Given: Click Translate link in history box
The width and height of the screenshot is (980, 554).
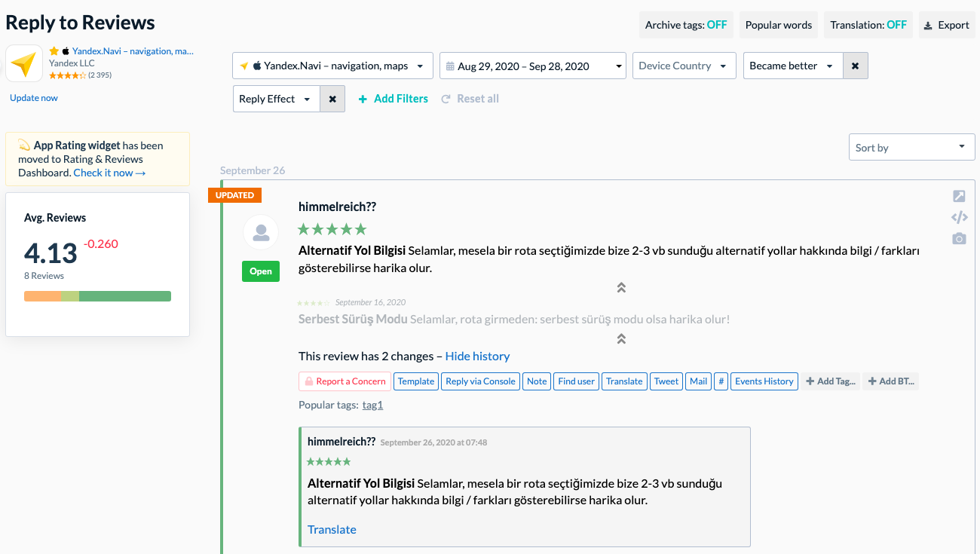Looking at the screenshot, I should tap(332, 529).
